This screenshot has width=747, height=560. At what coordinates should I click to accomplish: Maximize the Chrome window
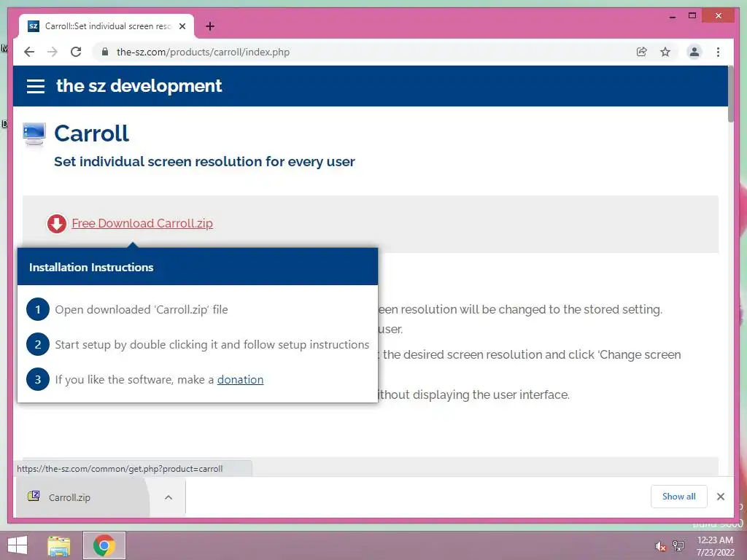(692, 16)
